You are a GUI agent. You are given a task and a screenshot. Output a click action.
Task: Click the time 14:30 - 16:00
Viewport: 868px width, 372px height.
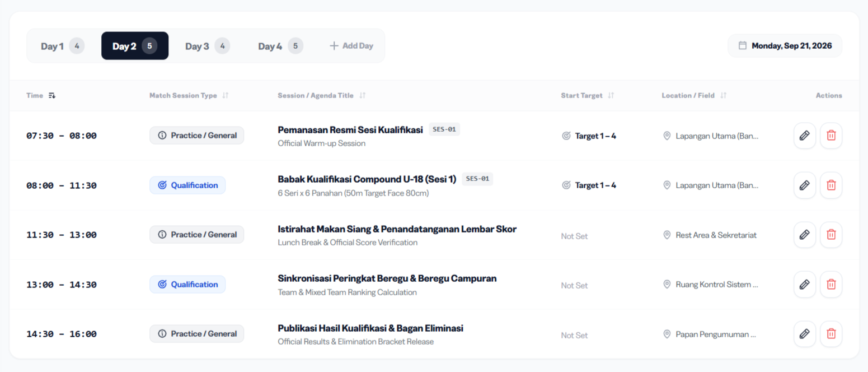pos(62,334)
